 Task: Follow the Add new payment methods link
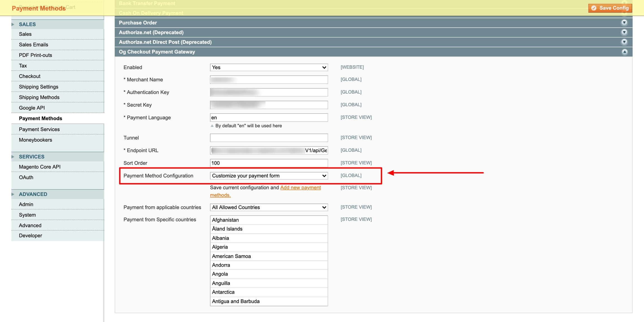(300, 188)
